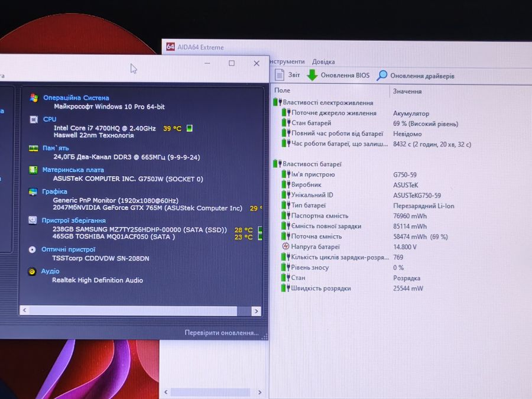This screenshot has height=399, width=532.
Task: Maximize the Speccy window
Action: [x=232, y=63]
